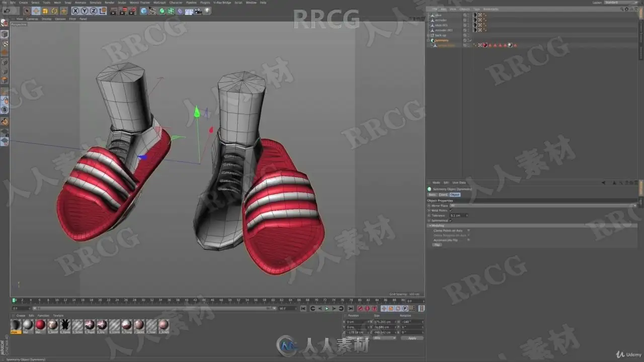Viewport: 644px width, 362px height.
Task: Click the Record Active Objects button
Action: pos(360,309)
